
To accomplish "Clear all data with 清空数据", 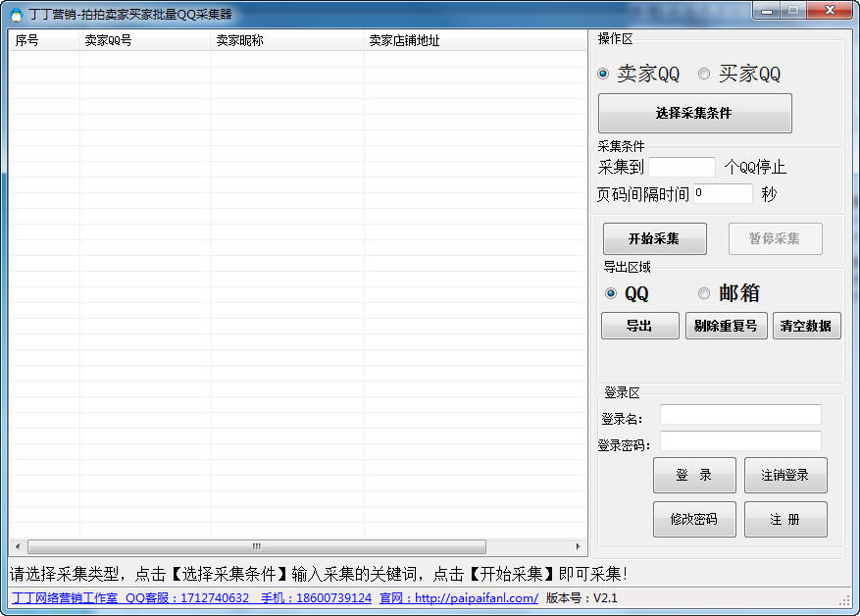I will 806,326.
